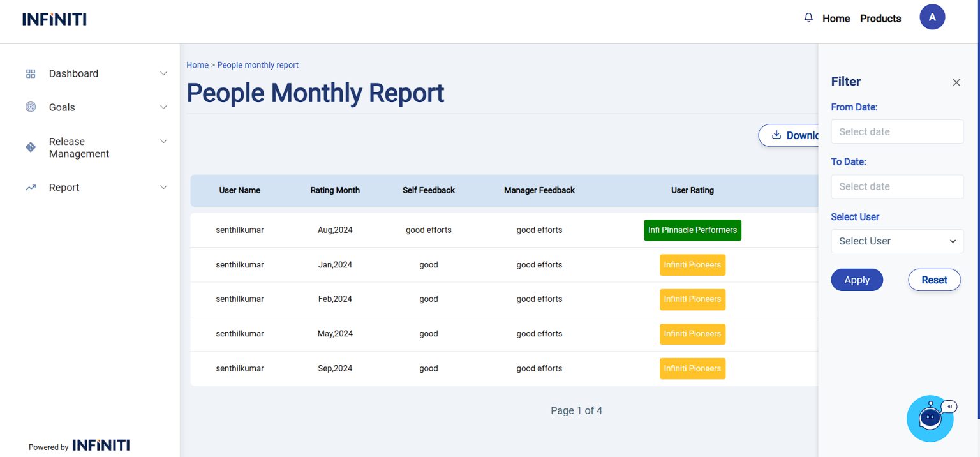Viewport: 980px width, 457px height.
Task: Expand the Dashboard sidebar section
Action: tap(163, 73)
